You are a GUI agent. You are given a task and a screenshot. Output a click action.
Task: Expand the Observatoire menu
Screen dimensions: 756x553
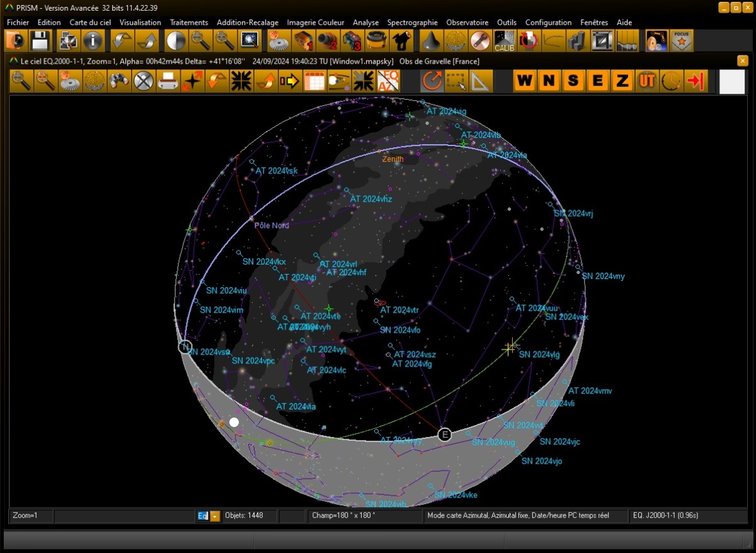(467, 22)
